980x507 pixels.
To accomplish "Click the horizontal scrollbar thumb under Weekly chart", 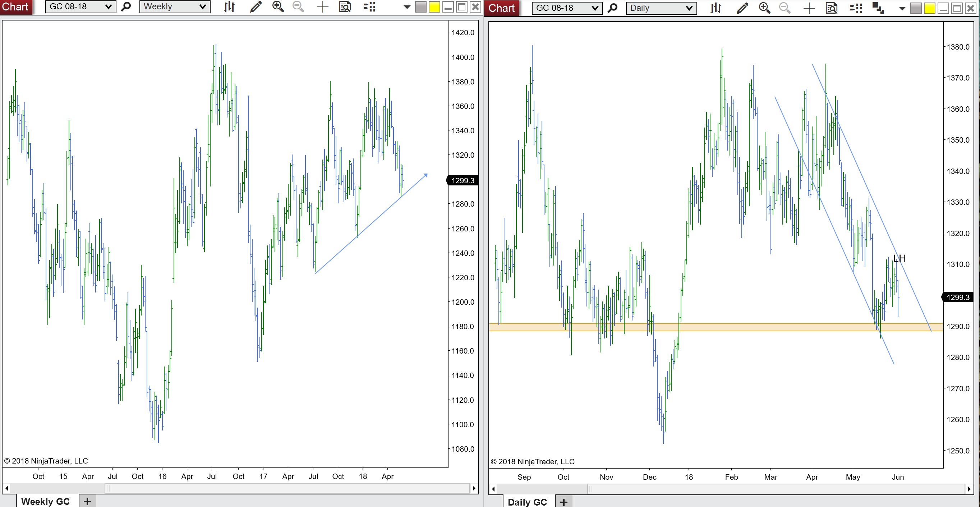I will point(287,488).
